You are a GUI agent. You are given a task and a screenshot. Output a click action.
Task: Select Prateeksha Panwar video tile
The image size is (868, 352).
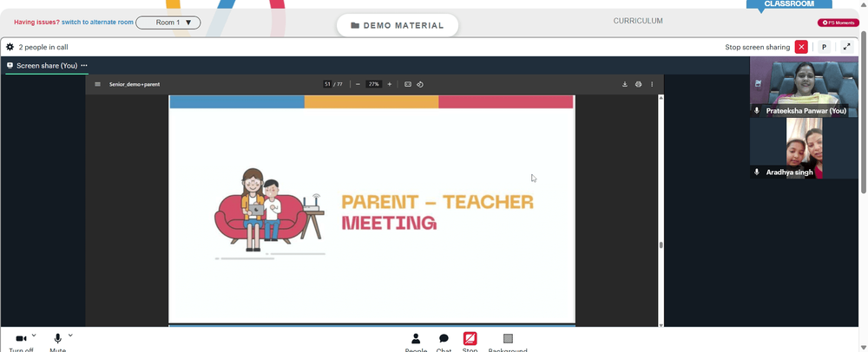(804, 87)
